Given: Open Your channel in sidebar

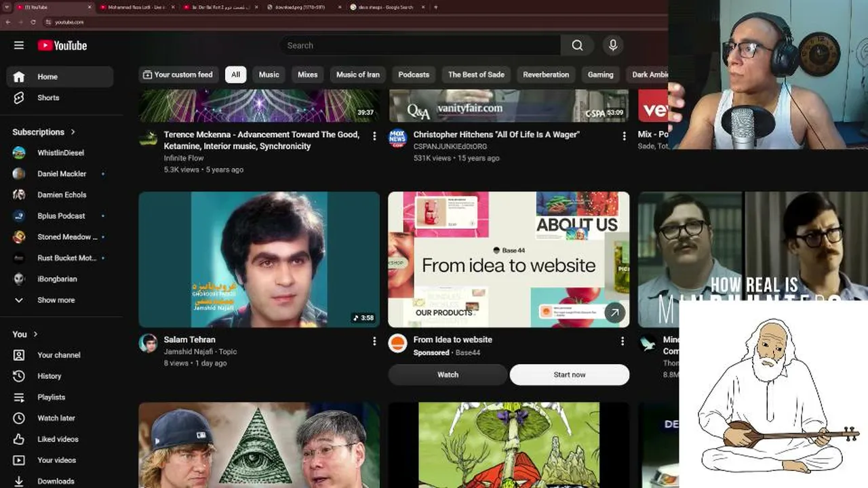Looking at the screenshot, I should [60, 355].
